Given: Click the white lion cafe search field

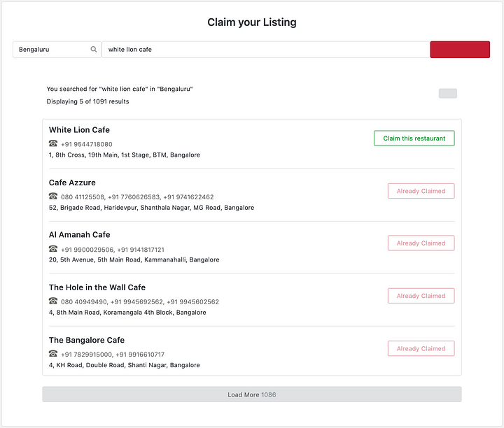Looking at the screenshot, I should pyautogui.click(x=265, y=50).
